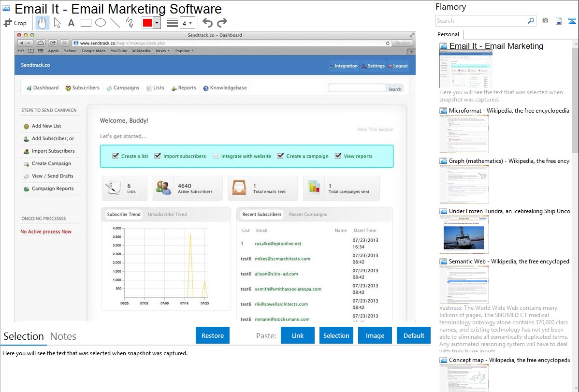Click the Add New List icon
This screenshot has width=579, height=392.
coord(26,126)
